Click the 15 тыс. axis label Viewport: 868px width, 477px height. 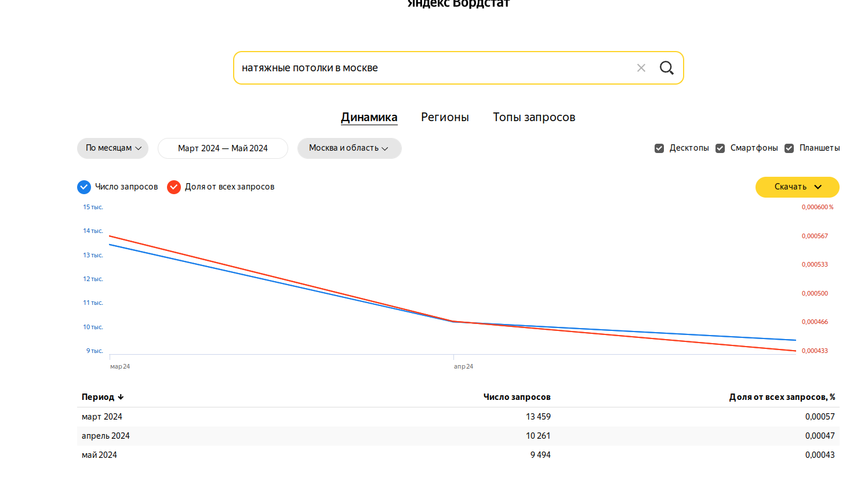pos(93,207)
